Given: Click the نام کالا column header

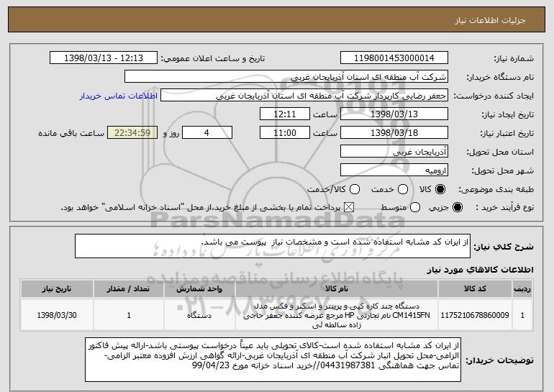Looking at the screenshot, I should [337, 289].
